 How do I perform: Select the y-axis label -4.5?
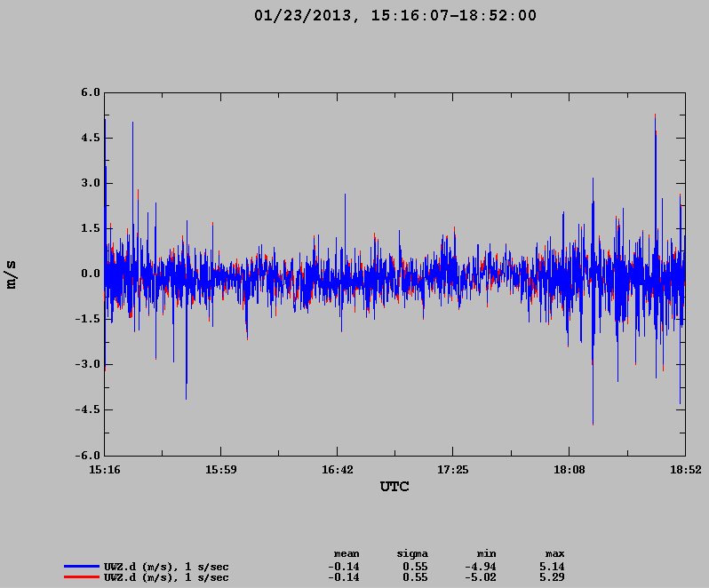(x=87, y=409)
